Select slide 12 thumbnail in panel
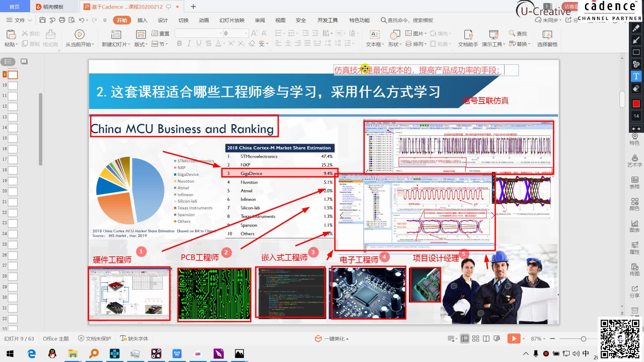The height and width of the screenshot is (362, 644). click(x=13, y=107)
